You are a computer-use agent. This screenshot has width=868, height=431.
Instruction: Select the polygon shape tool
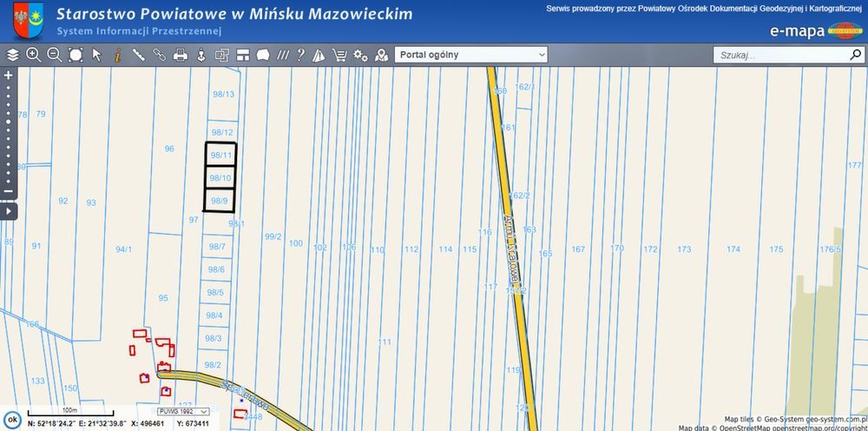coord(263,55)
